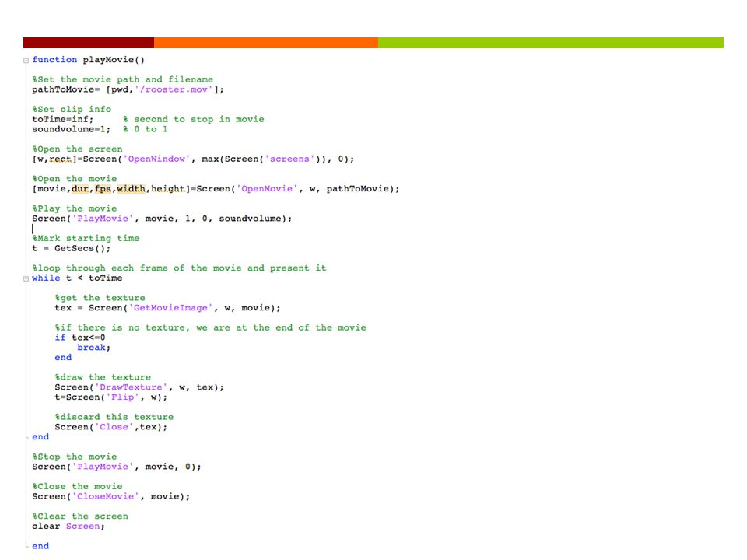
Task: Click 'toTime' in the while condition
Action: [105, 278]
